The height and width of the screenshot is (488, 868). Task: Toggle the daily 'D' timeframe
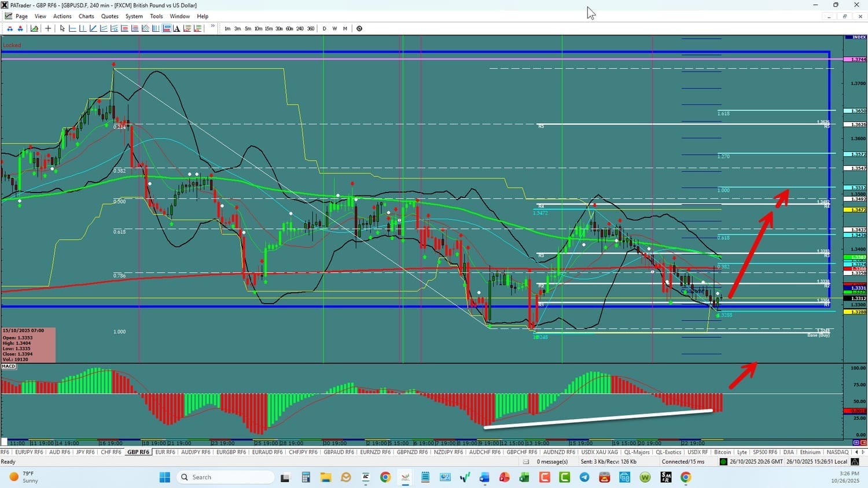(324, 28)
